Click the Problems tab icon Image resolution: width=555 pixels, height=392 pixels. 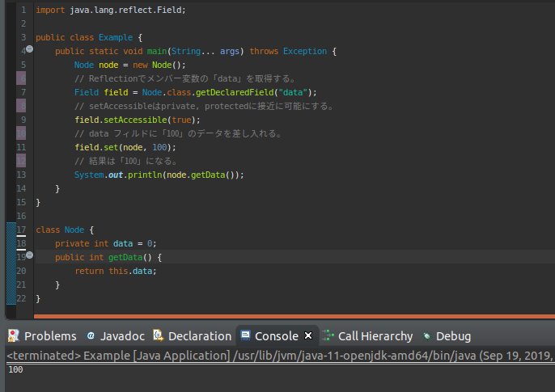click(x=14, y=335)
